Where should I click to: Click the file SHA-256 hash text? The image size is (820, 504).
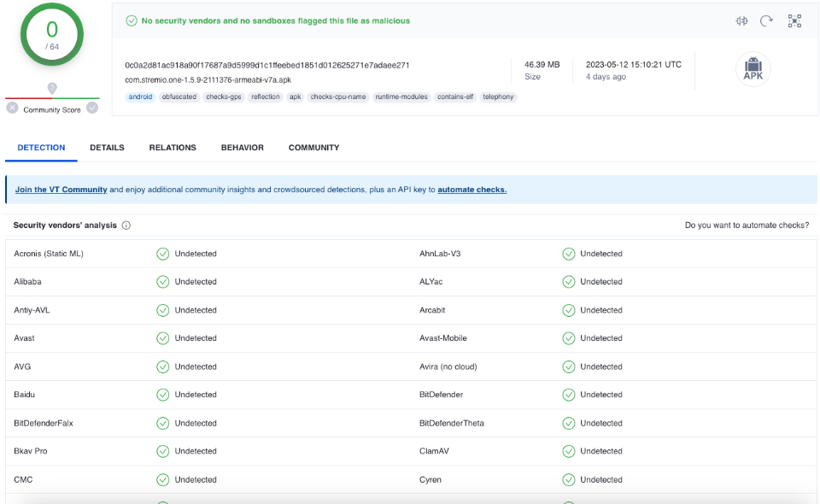click(267, 66)
